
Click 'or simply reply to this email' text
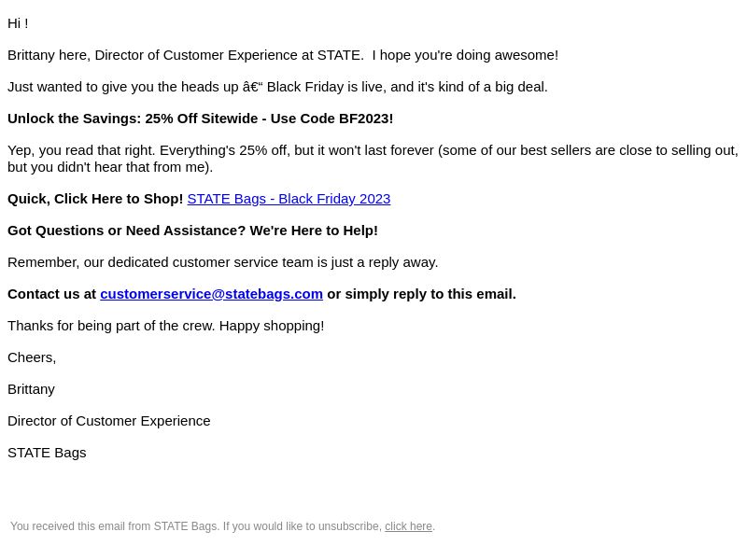pos(422,294)
